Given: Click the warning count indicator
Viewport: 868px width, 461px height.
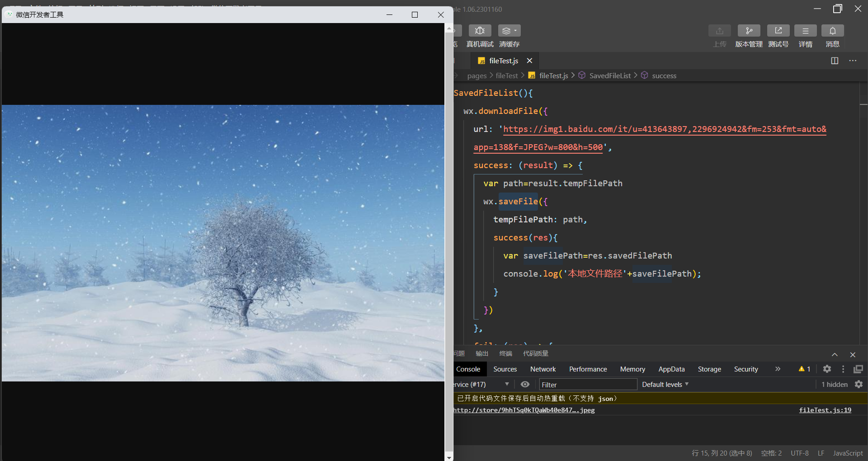Looking at the screenshot, I should tap(804, 369).
